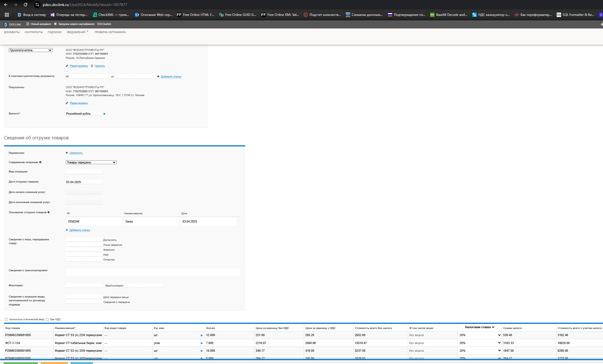Click the 'Инкотермс' input field
This screenshot has height=364, width=603.
(84, 285)
